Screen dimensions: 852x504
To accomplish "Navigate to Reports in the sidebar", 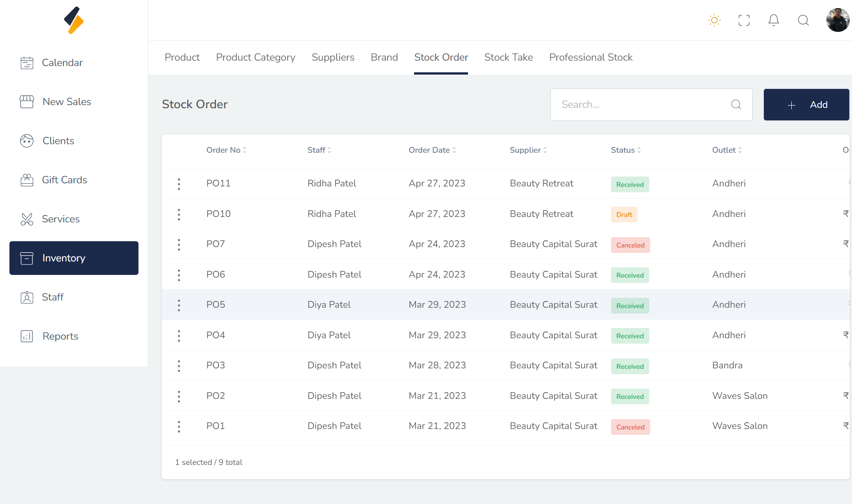I will tap(60, 336).
